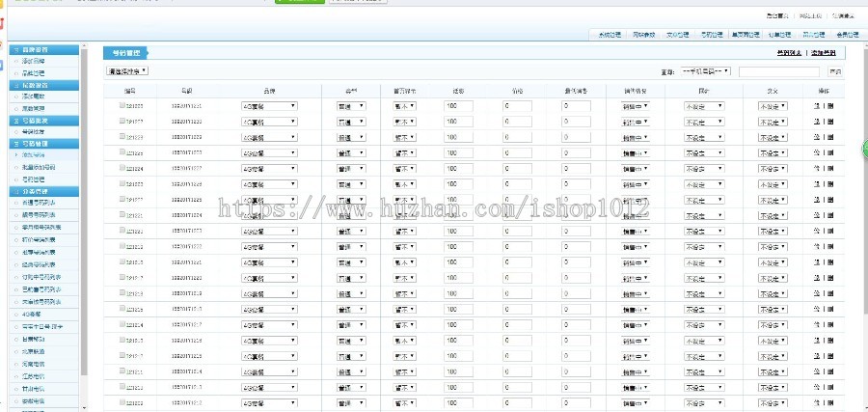
Task: Open the 普通 type dropdown in first row
Action: (351, 106)
